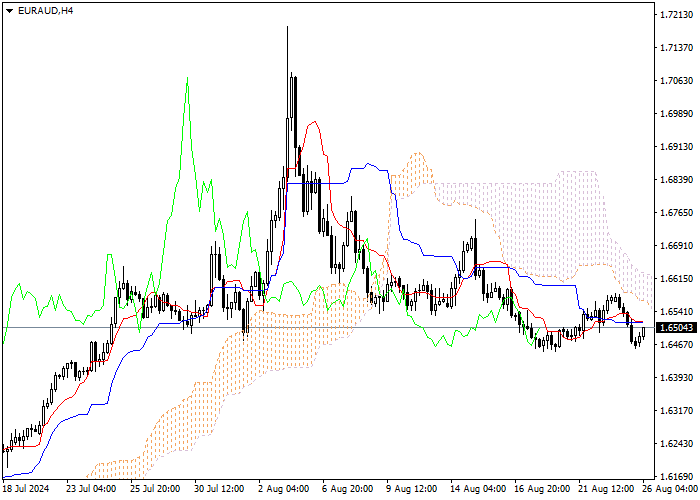700x500 pixels.
Task: Click the blue Kijun line peak near 6 Aug
Action: pyautogui.click(x=368, y=164)
